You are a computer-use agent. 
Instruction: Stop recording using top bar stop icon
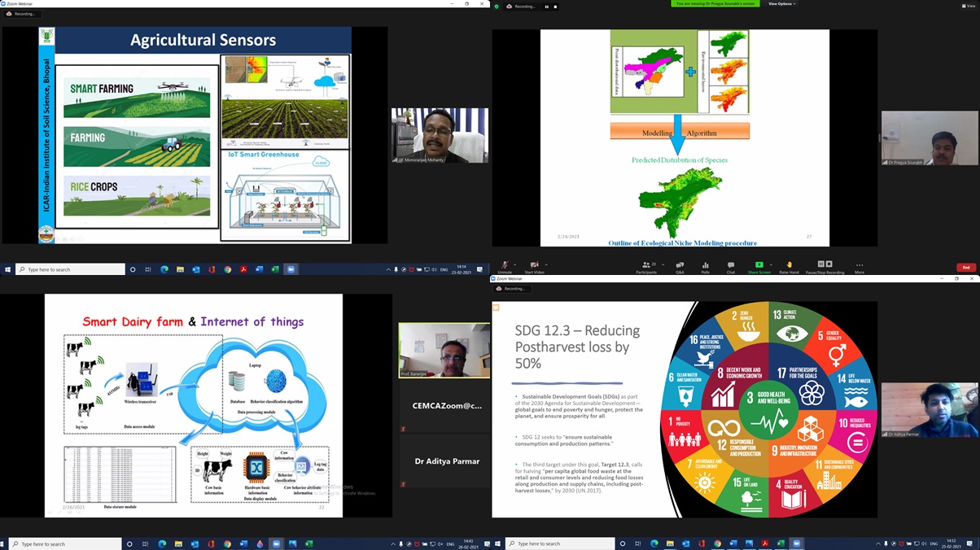tap(556, 7)
